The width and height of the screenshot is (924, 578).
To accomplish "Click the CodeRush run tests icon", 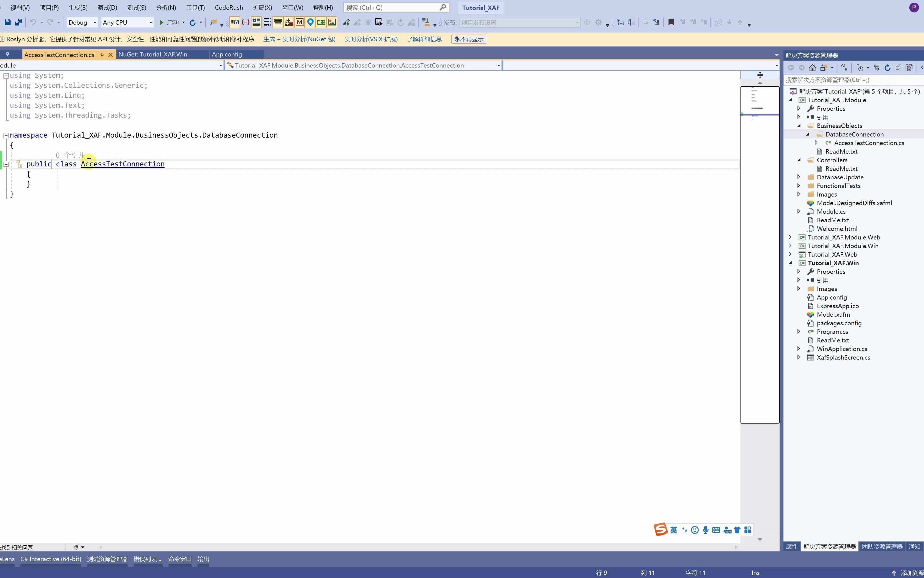I will point(346,22).
